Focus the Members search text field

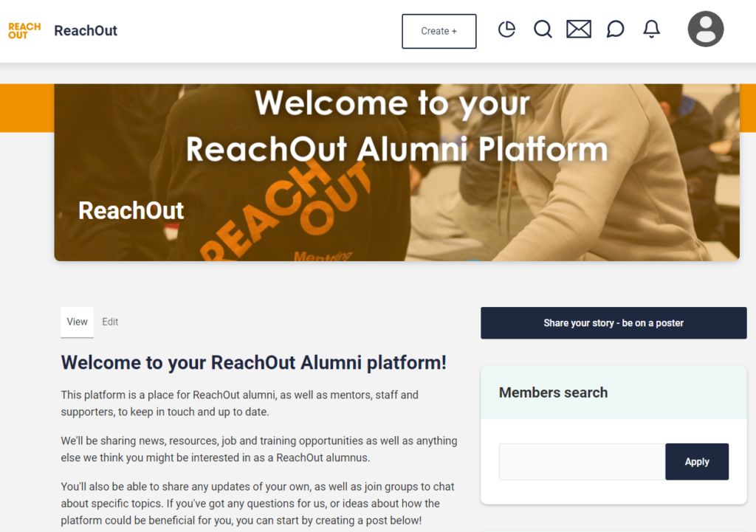[x=582, y=462]
